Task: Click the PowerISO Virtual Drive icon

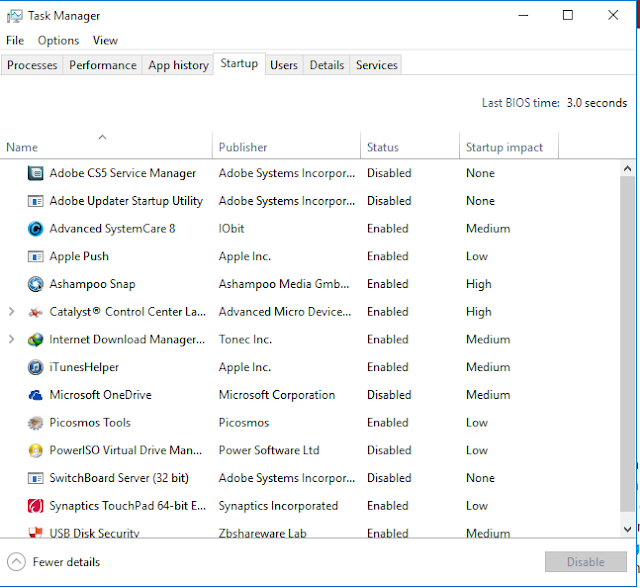Action: click(36, 450)
